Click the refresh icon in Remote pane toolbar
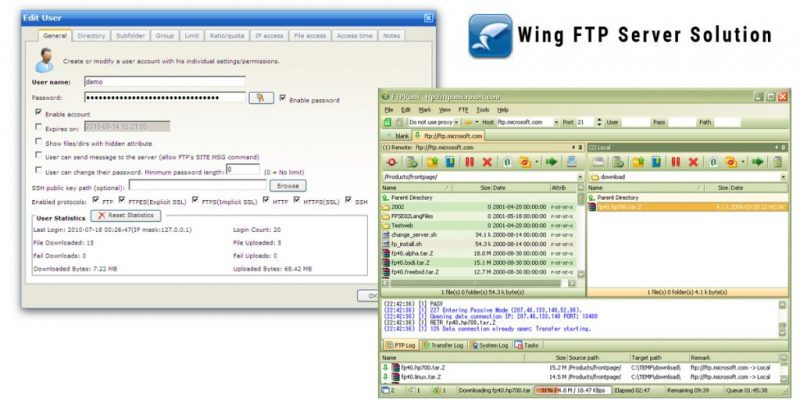Screen dimensions: 800x400 pos(412,162)
